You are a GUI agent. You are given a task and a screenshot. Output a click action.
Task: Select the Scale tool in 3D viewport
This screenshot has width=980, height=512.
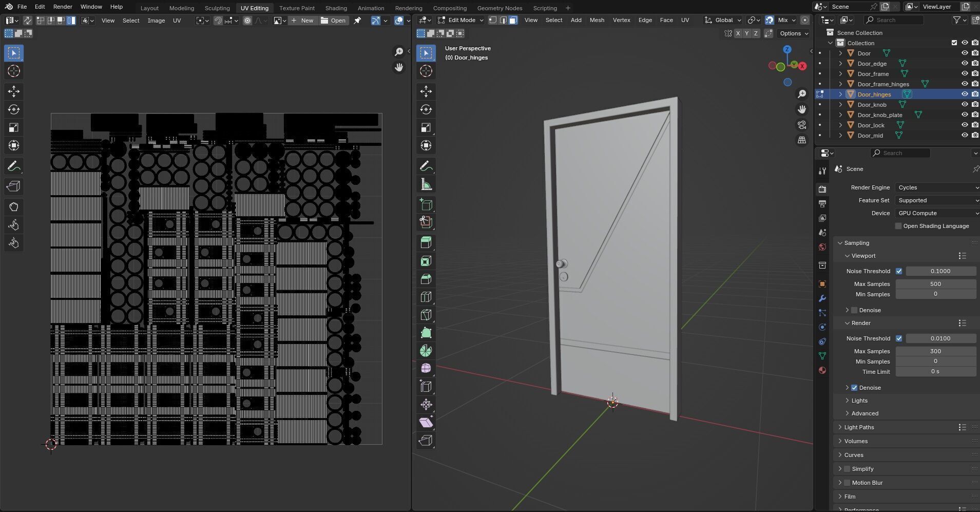[426, 127]
